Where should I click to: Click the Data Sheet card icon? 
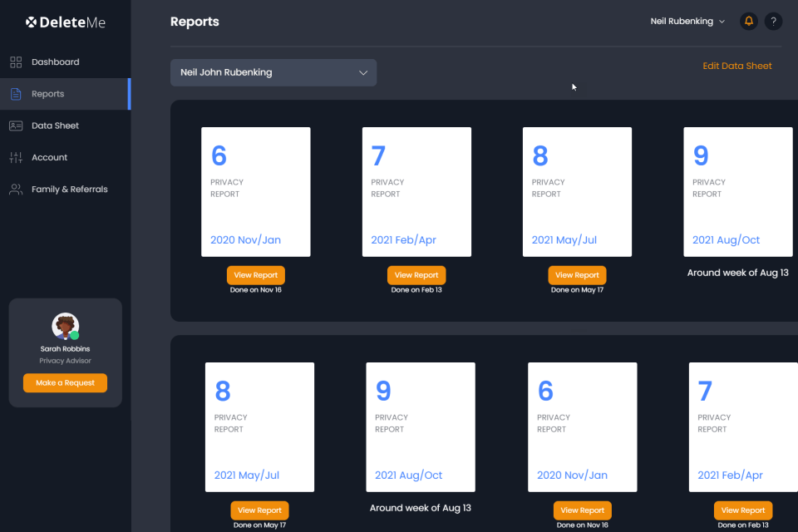16,126
